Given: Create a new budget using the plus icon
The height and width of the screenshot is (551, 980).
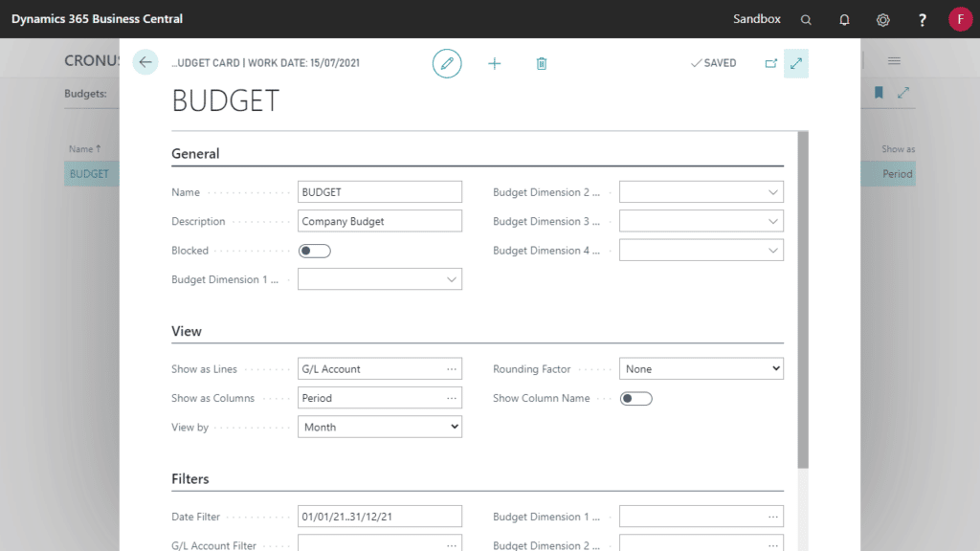Looking at the screenshot, I should tap(495, 63).
